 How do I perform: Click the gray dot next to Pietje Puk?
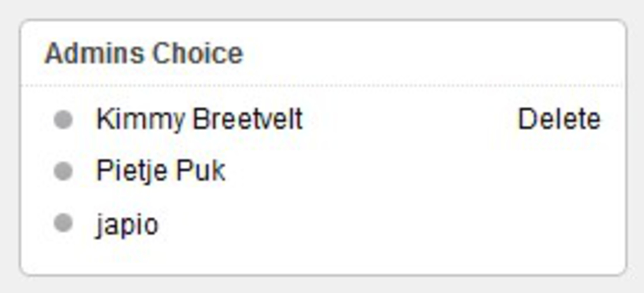tap(63, 171)
